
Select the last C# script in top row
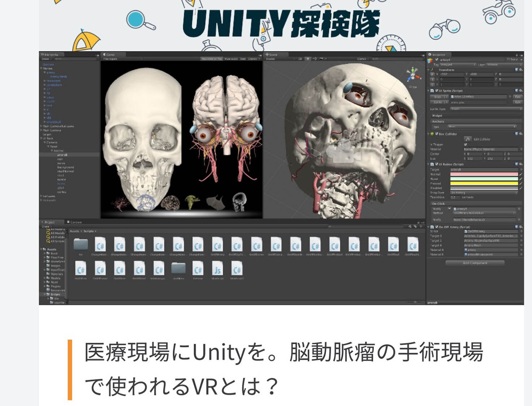coord(413,245)
